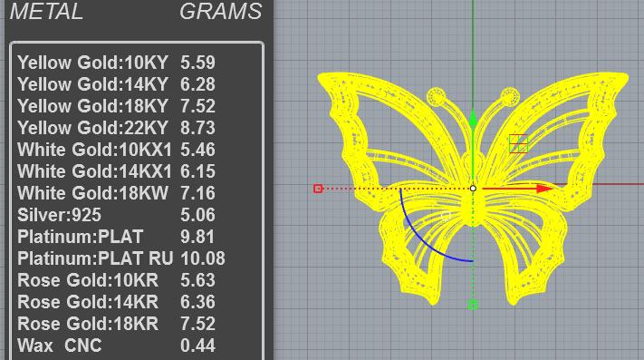Viewport: 644px width, 360px height.
Task: Select the Rose Gold:14KR row
Action: point(116,303)
